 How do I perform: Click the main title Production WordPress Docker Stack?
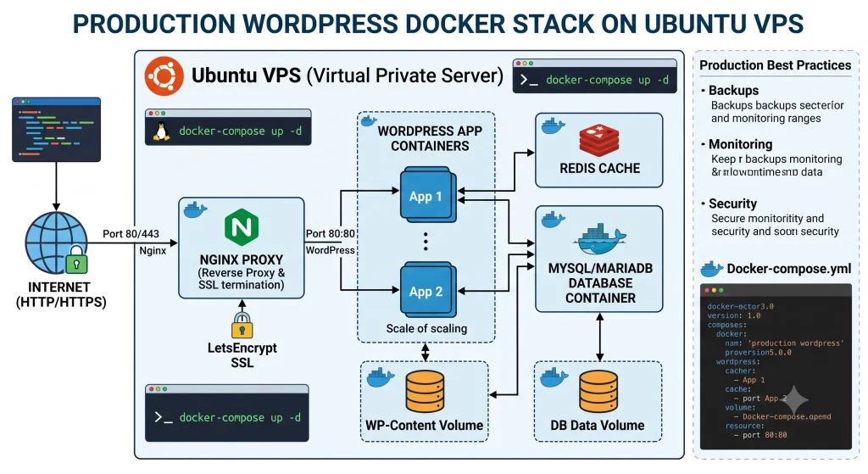click(x=438, y=25)
